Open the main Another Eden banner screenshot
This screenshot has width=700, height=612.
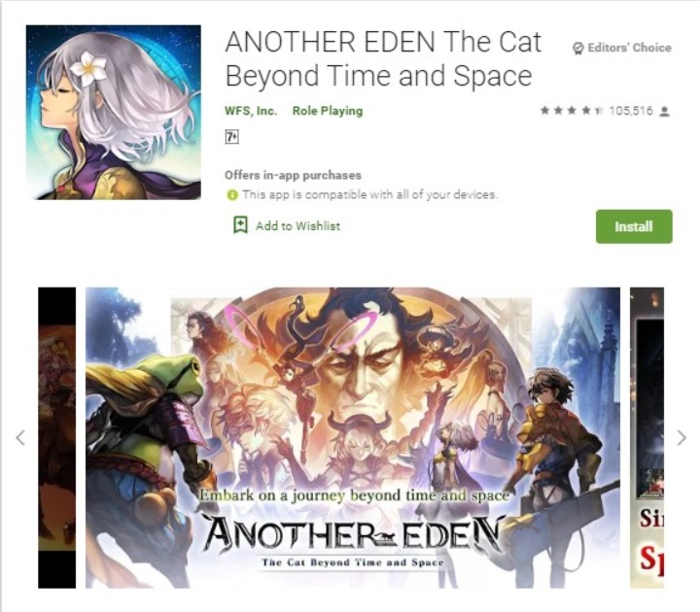(353, 437)
